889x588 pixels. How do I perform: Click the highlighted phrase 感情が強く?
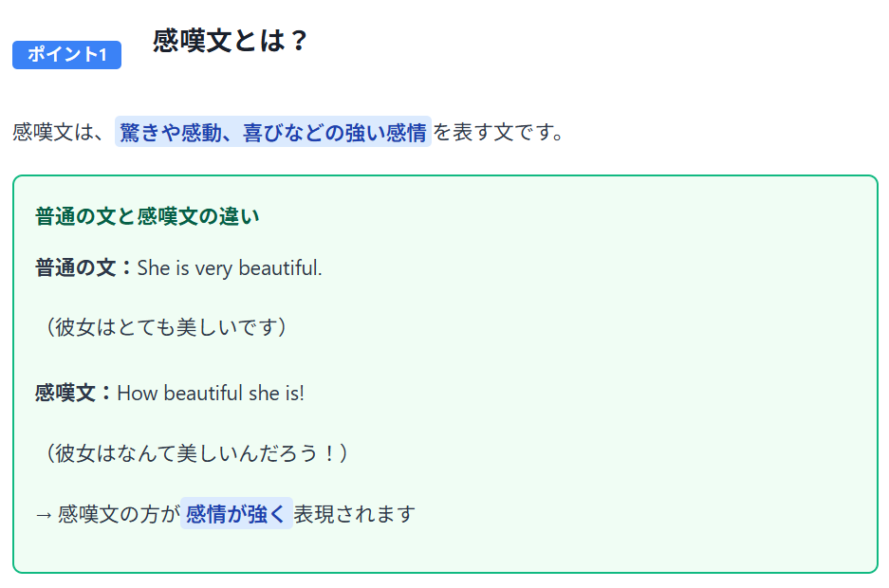pos(236,514)
